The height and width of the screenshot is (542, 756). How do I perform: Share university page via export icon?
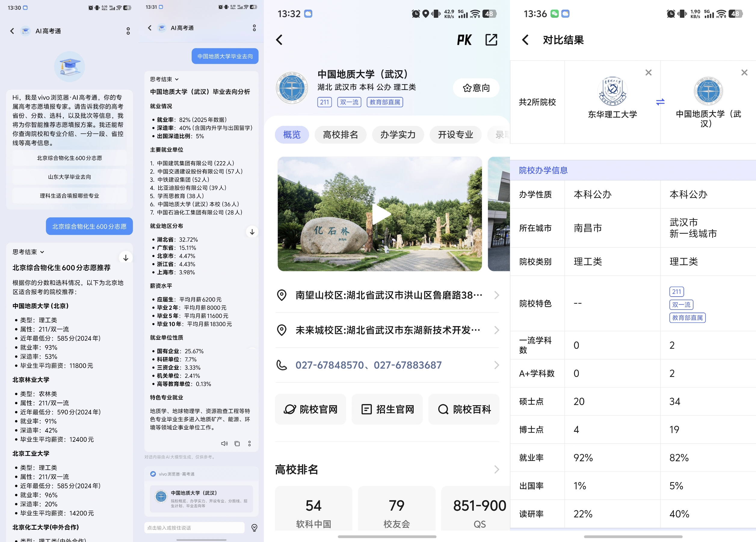coord(491,40)
